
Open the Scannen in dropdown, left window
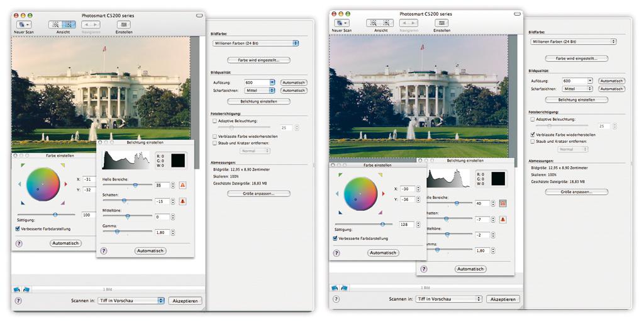[x=131, y=301]
